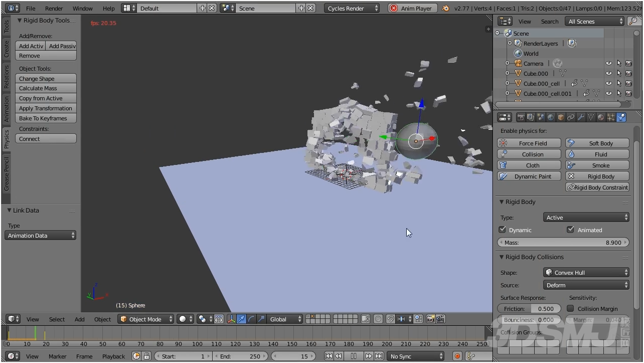Image resolution: width=644 pixels, height=363 pixels.
Task: Toggle visibility eye for Cube.000_cell.001
Action: (609, 94)
